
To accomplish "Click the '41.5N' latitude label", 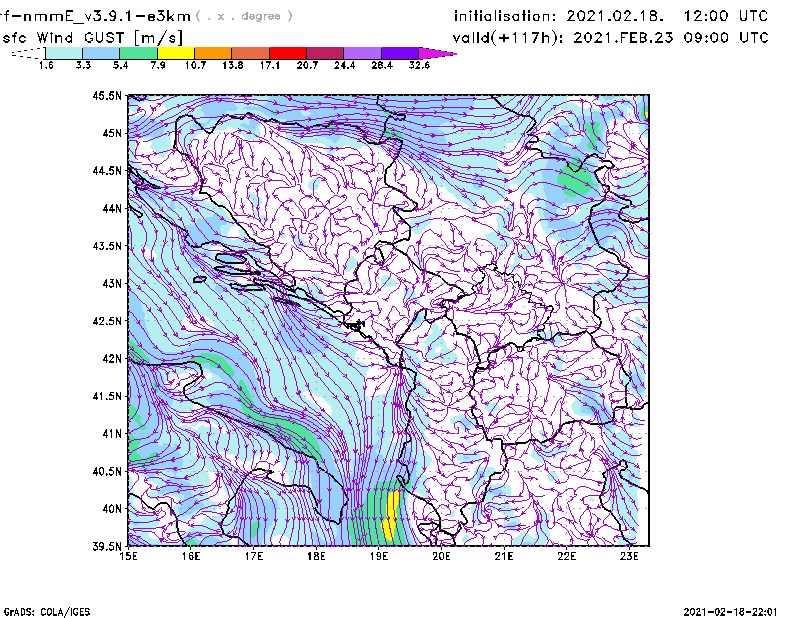I will (x=107, y=396).
